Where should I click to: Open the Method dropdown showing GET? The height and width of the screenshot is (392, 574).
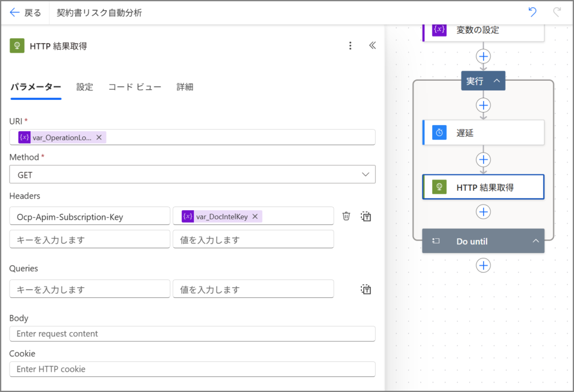point(192,174)
